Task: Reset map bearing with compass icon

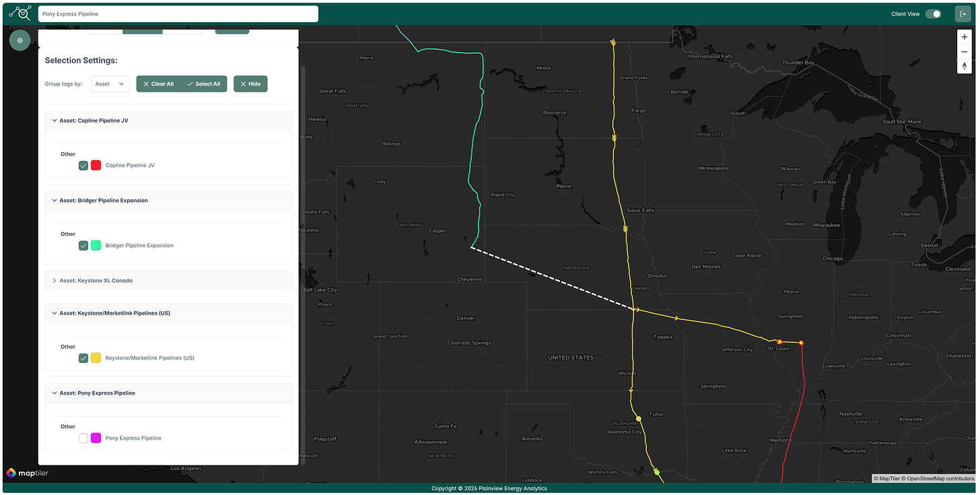Action: tap(965, 66)
